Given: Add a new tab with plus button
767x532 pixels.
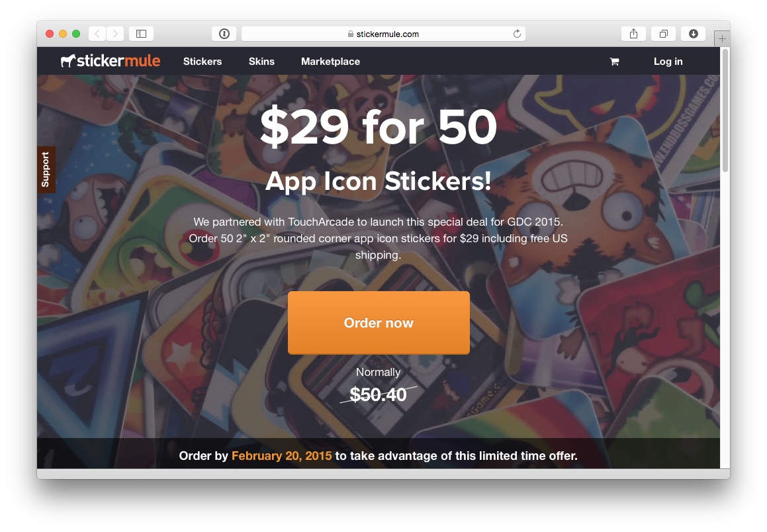Looking at the screenshot, I should click(722, 38).
